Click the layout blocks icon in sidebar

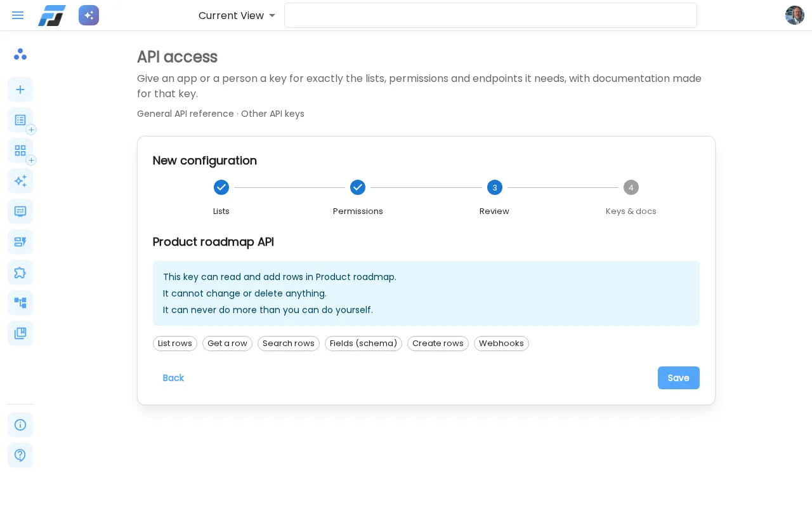20,242
